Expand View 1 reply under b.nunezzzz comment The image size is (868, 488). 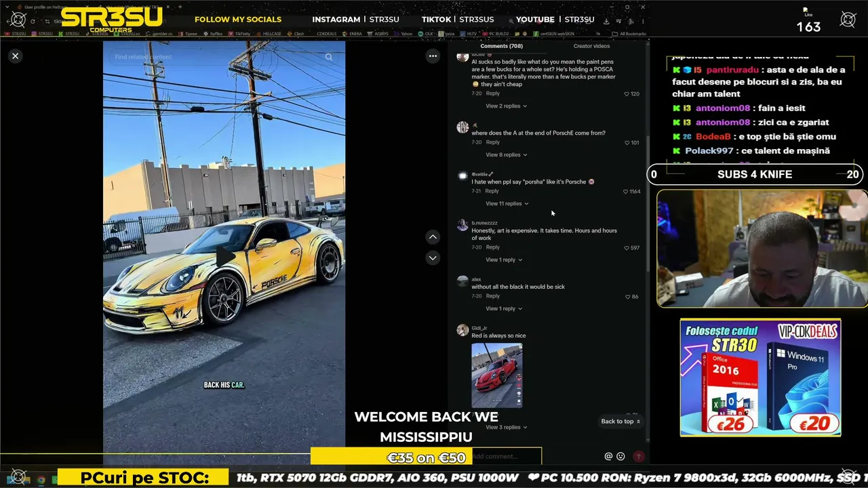point(504,260)
